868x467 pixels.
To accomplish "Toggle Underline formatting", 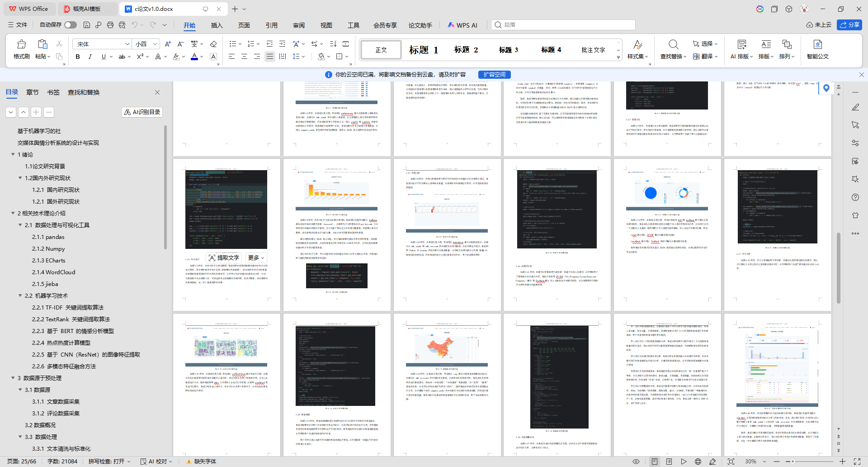I will (x=104, y=57).
